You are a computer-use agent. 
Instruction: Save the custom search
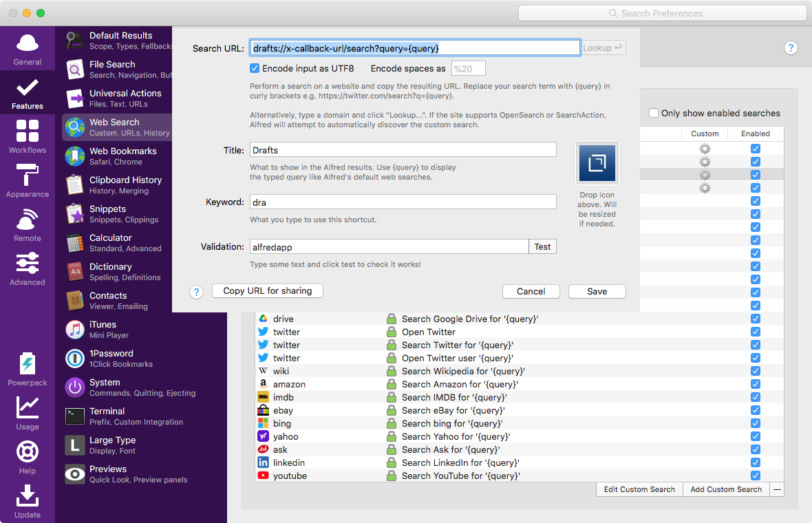pos(597,292)
